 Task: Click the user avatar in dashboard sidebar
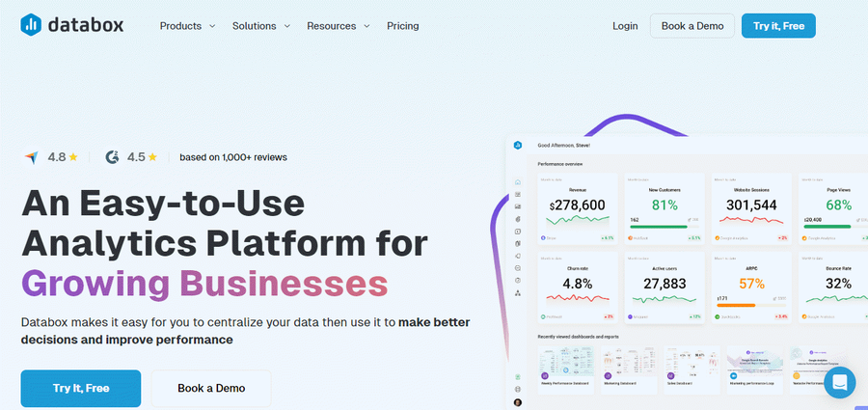coord(518,402)
